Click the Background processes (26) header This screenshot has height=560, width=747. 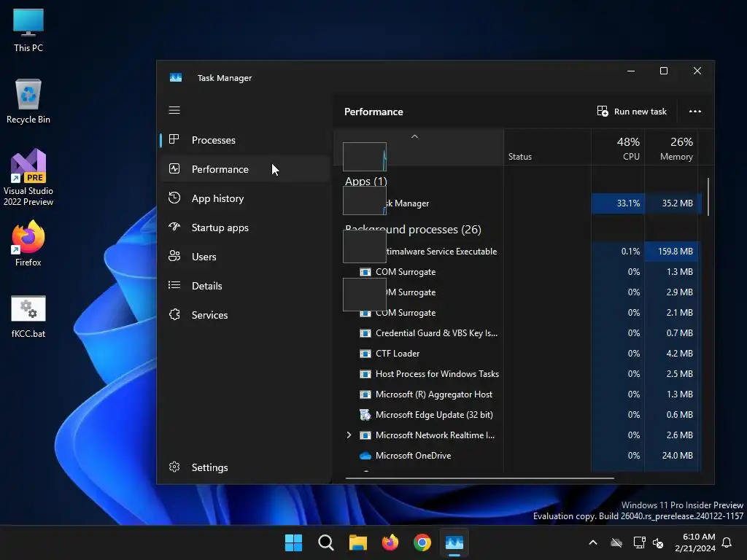click(x=413, y=230)
